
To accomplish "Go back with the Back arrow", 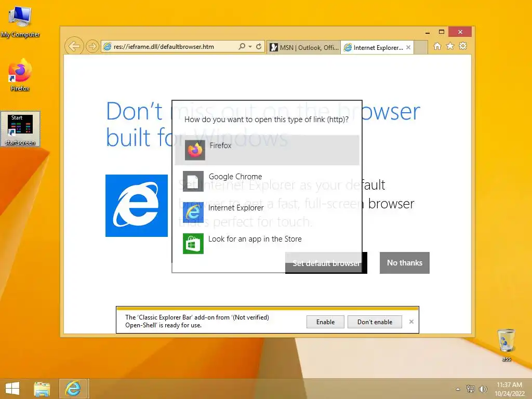I will (x=74, y=46).
